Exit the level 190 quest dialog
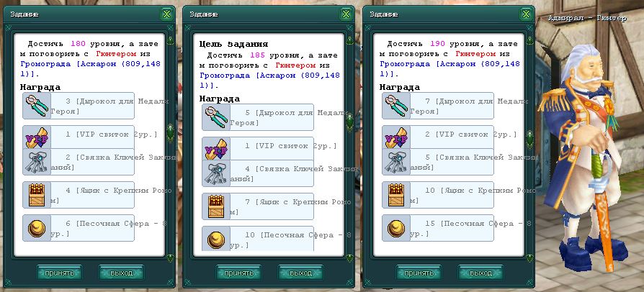 pyautogui.click(x=480, y=273)
